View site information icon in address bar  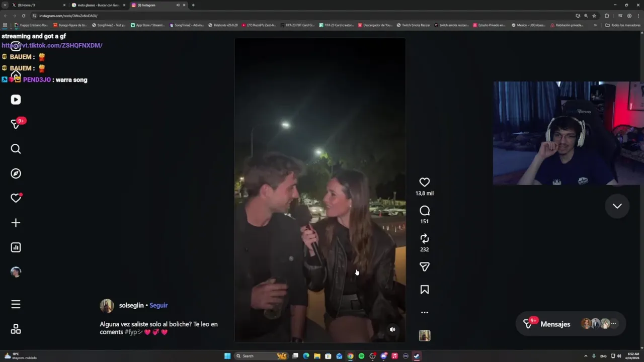click(35, 16)
